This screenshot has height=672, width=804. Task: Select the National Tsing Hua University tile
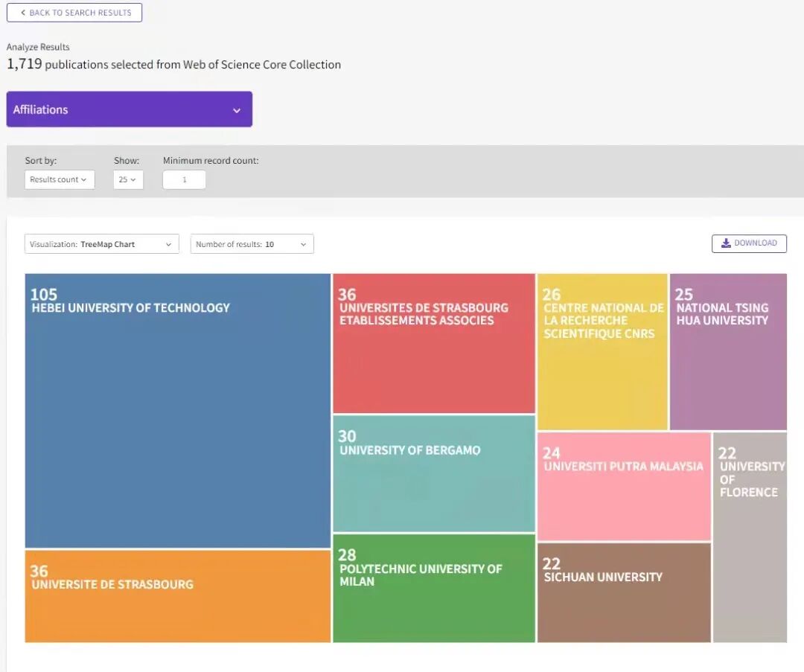click(728, 352)
